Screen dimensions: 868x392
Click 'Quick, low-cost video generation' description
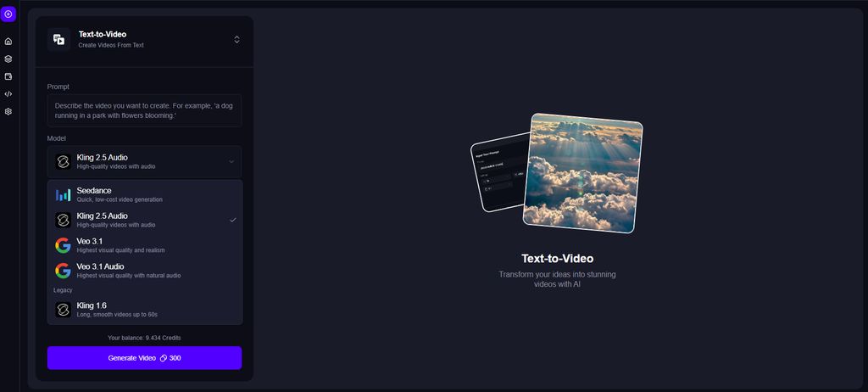(x=120, y=199)
